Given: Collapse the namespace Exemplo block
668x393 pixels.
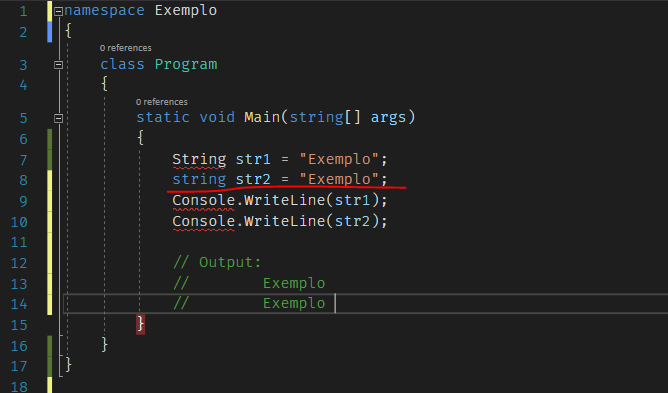Looking at the screenshot, I should coord(59,12).
